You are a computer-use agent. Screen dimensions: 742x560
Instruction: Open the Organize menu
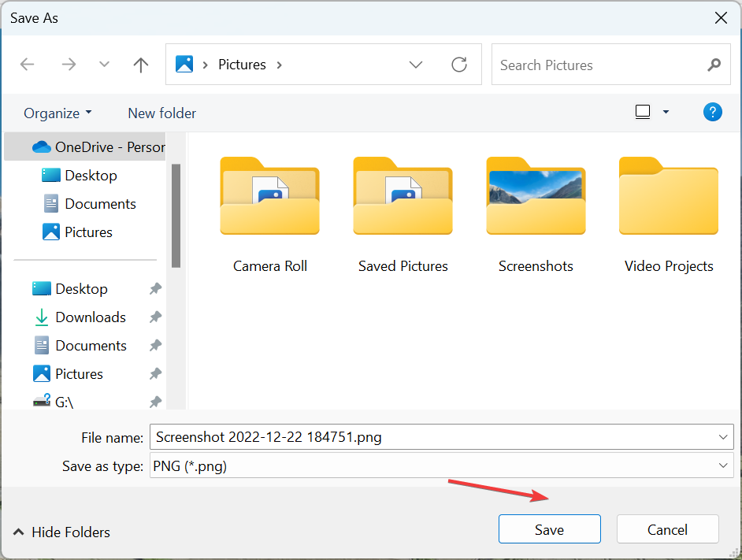(58, 113)
